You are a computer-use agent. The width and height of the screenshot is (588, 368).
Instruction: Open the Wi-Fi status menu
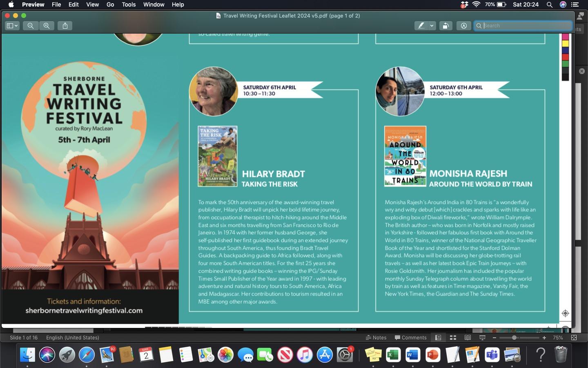tap(476, 4)
